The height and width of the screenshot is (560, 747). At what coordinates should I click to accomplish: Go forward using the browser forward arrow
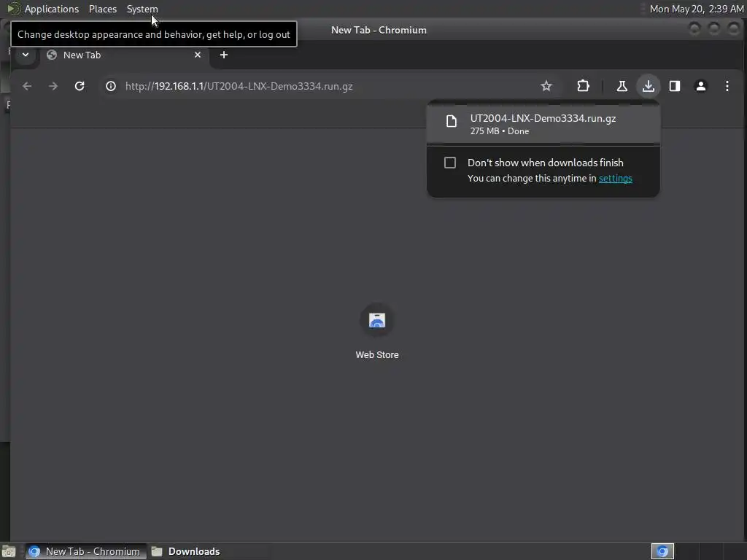coord(53,86)
